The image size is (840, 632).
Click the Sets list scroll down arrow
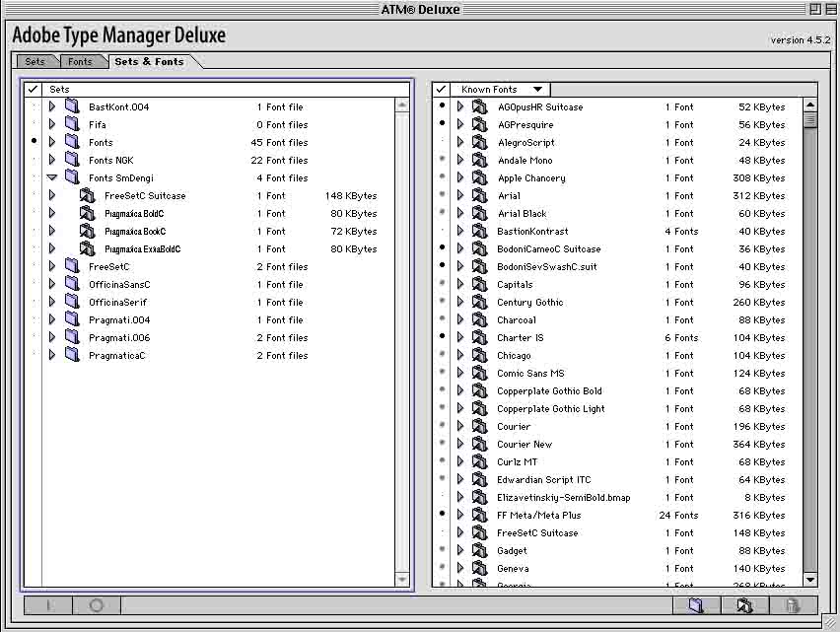click(402, 580)
